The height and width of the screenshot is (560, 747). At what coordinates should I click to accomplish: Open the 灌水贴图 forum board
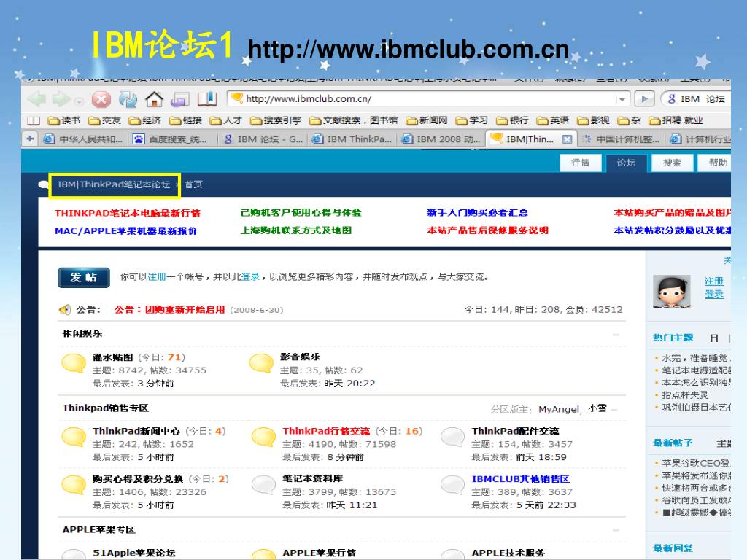click(x=113, y=357)
